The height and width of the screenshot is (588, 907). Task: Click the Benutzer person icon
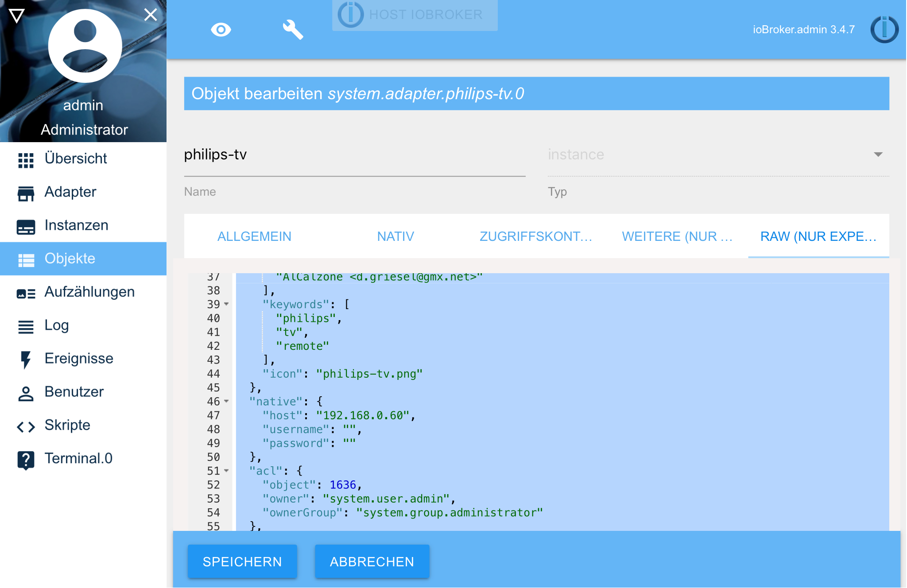click(26, 393)
